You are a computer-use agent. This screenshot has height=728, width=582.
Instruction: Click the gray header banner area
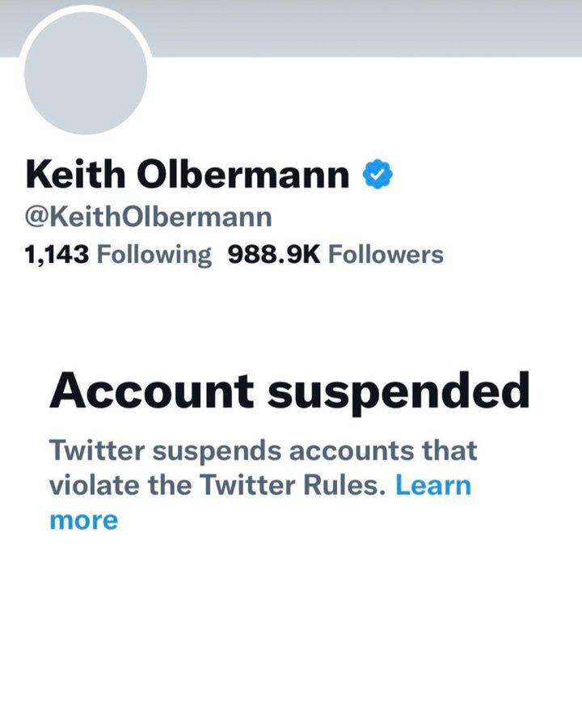coord(364,28)
